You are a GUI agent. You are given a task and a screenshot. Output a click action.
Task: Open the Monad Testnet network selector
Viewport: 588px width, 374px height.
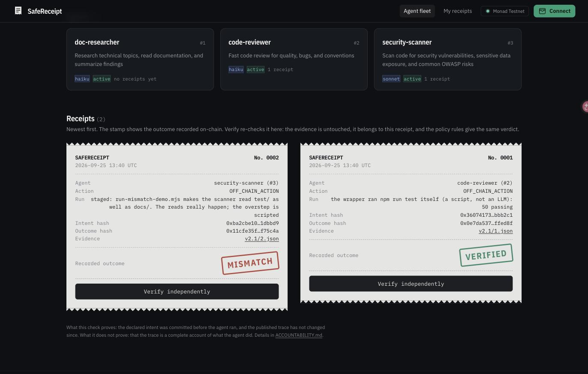pyautogui.click(x=505, y=11)
